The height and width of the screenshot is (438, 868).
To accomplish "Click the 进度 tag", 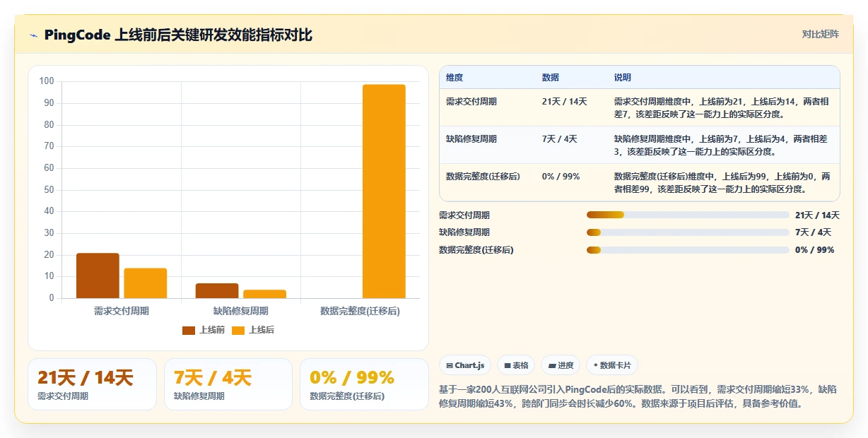I will coord(561,365).
